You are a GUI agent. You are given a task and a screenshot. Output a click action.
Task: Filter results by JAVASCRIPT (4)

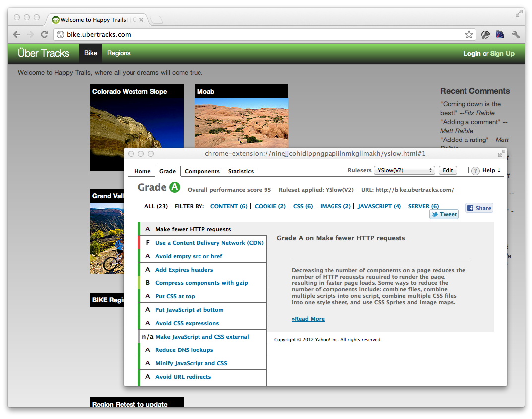click(x=379, y=206)
